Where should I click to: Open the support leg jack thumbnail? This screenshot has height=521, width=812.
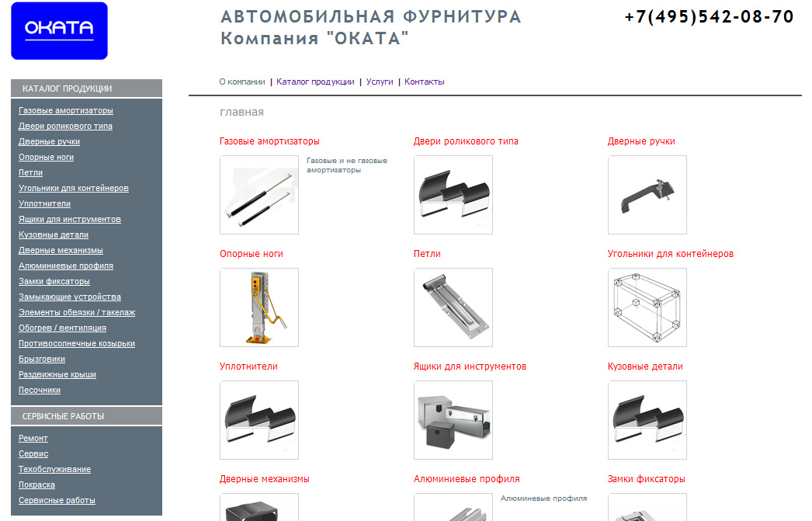(259, 307)
